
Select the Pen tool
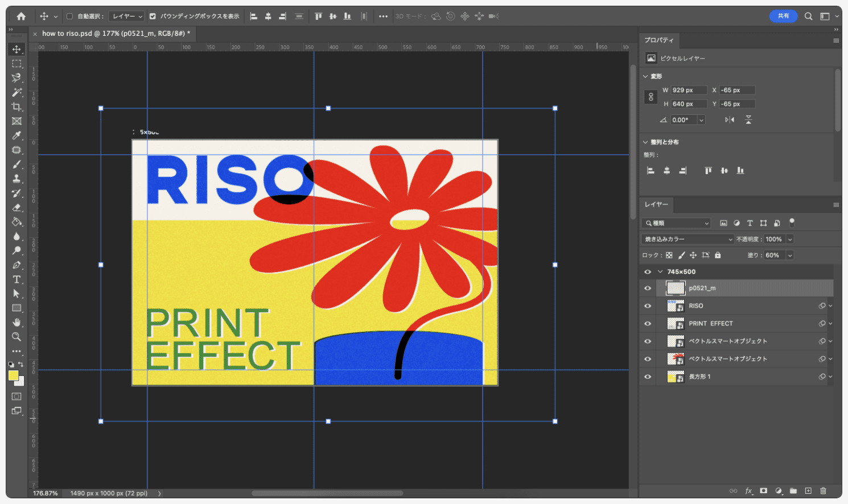point(17,265)
